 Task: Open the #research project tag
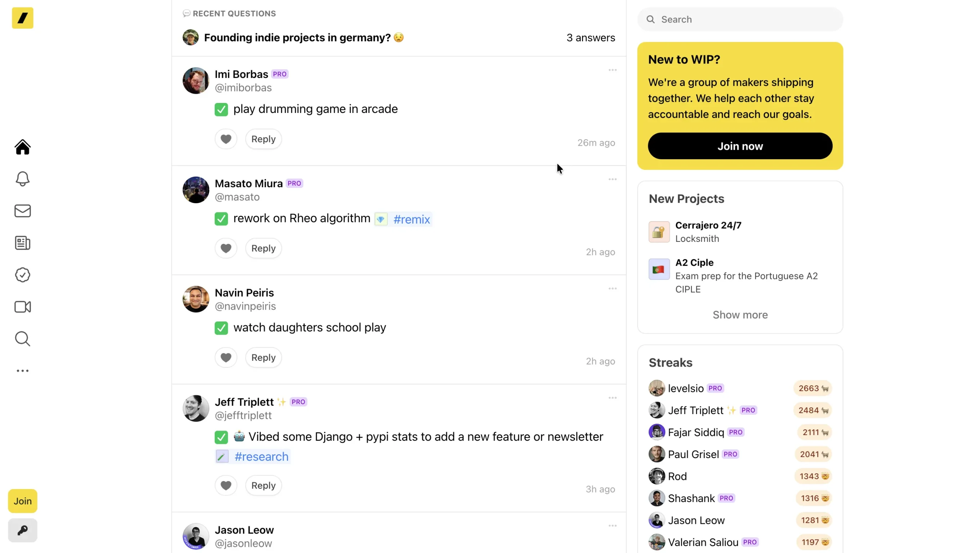coord(253,457)
